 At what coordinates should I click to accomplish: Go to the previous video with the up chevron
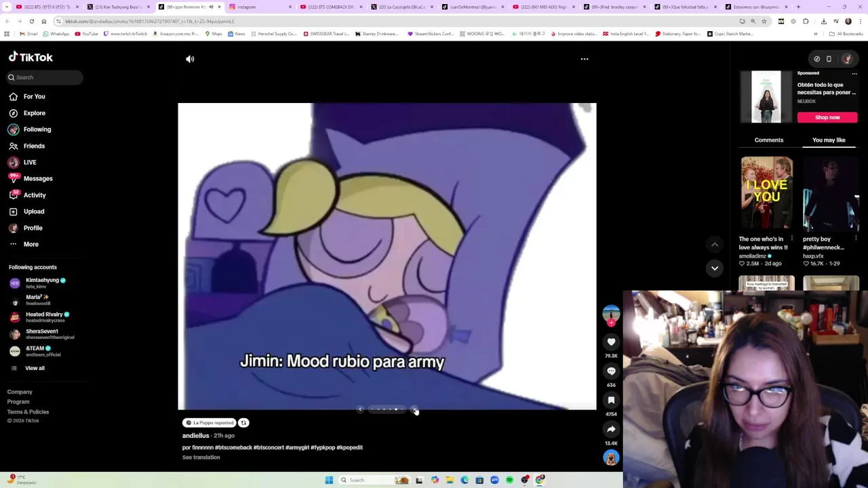click(x=715, y=245)
